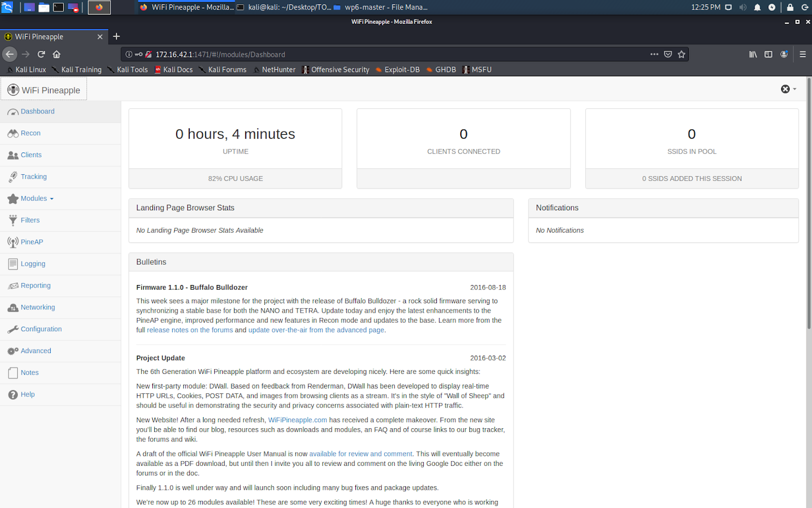Screen dimensions: 812x508
Task: Click the Firefox home button
Action: pos(57,54)
